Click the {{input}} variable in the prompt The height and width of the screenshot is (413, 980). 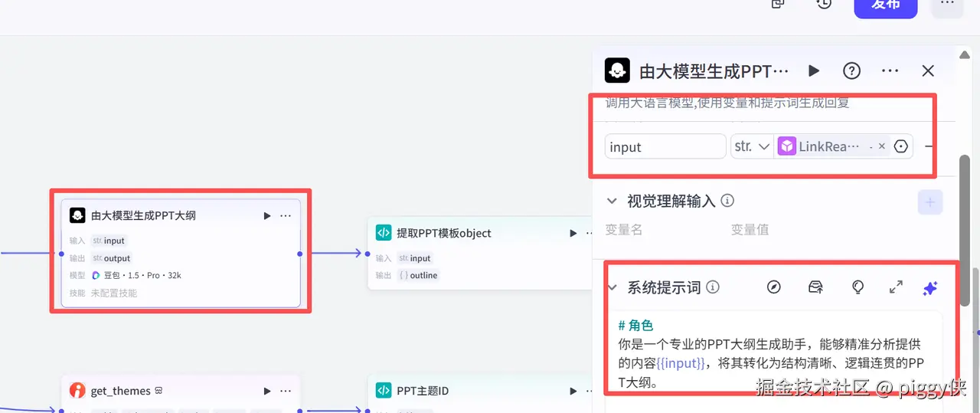coord(681,362)
